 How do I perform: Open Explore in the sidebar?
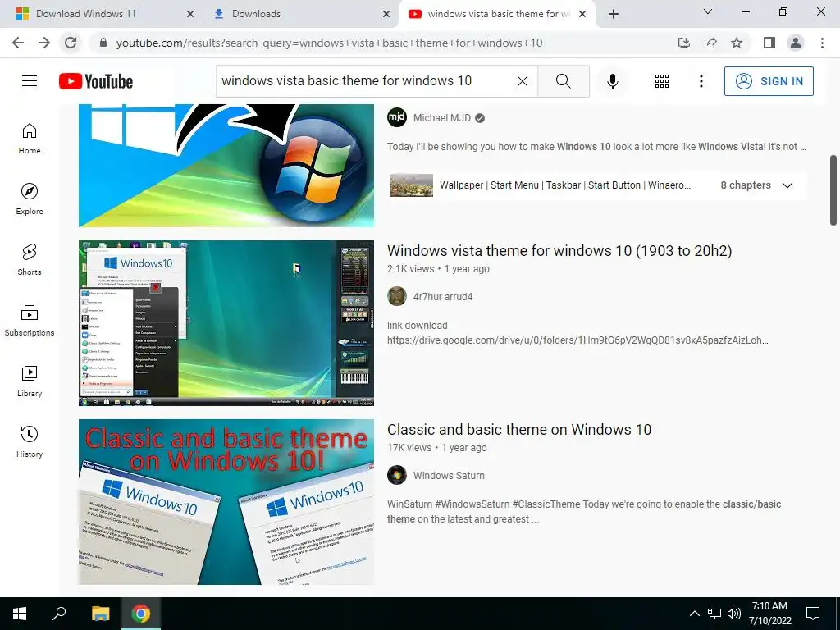click(30, 199)
